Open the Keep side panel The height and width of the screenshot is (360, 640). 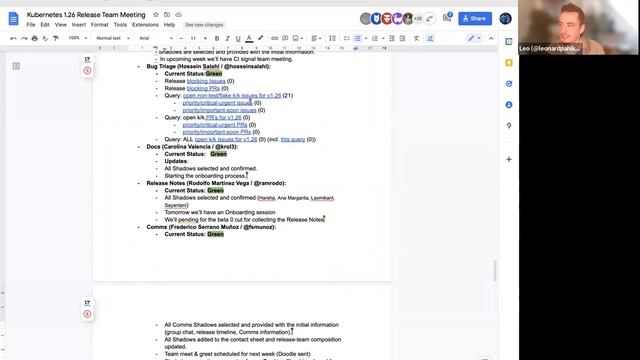(509, 62)
